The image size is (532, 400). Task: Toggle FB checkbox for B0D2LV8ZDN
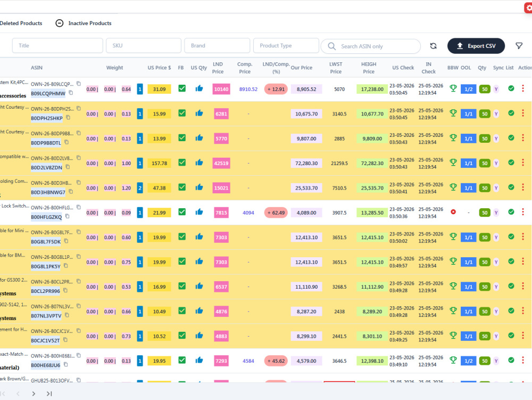[x=182, y=162]
